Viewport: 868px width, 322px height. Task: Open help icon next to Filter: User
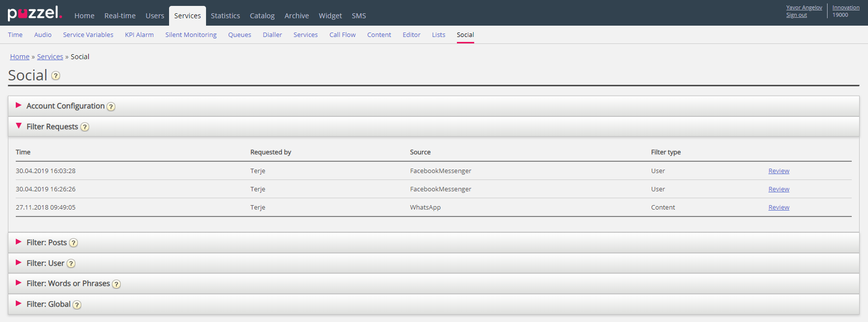(71, 263)
